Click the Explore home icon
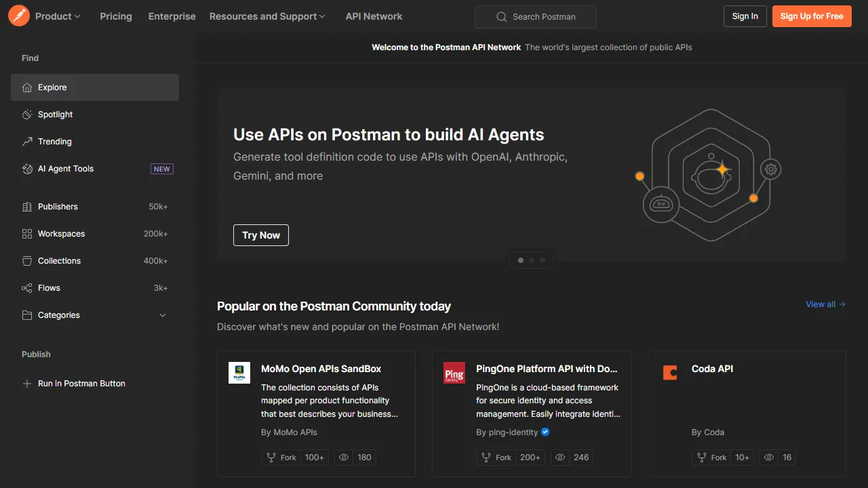This screenshot has width=868, height=488. click(x=27, y=87)
